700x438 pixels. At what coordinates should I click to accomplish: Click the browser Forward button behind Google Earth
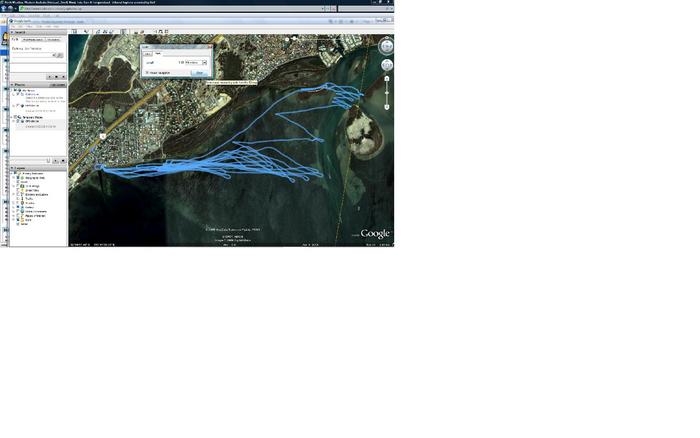pos(10,8)
